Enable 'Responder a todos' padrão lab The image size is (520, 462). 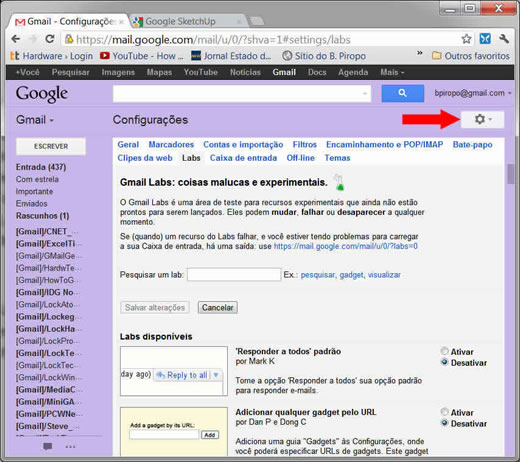(x=444, y=351)
